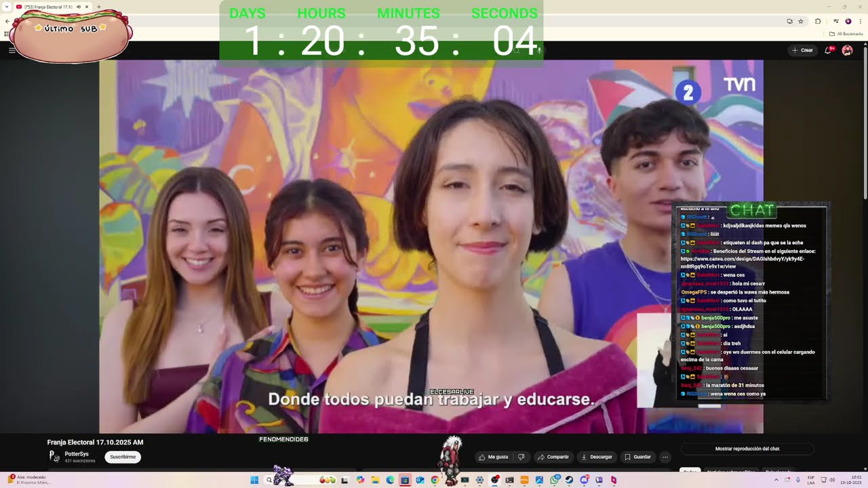Open ESP LAA language indicator

811,480
